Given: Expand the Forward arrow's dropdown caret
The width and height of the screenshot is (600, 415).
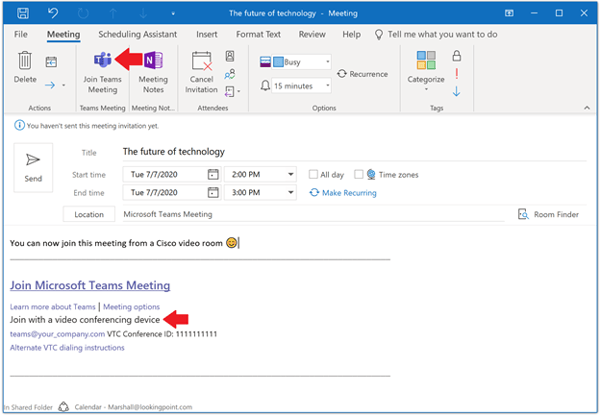Looking at the screenshot, I should point(64,85).
